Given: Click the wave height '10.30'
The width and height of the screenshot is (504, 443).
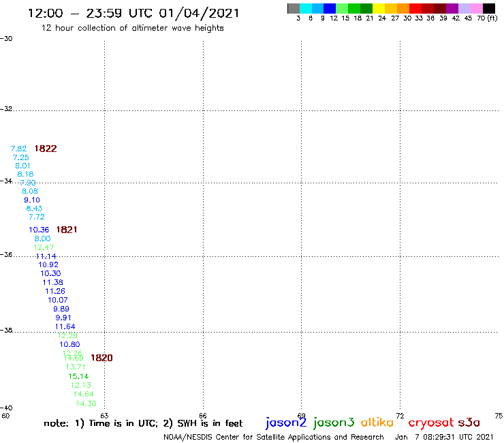Looking at the screenshot, I should (50, 273).
